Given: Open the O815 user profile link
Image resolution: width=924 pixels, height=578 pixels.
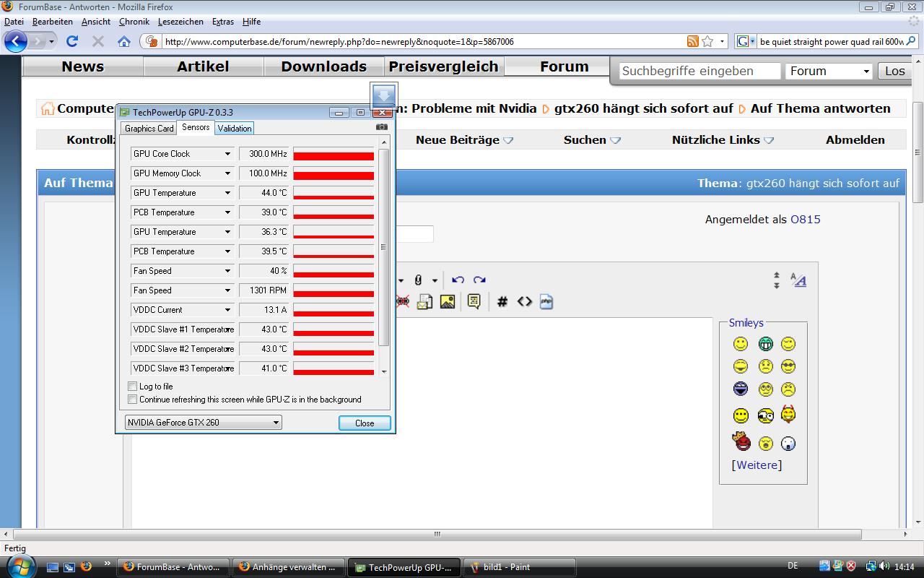Looking at the screenshot, I should [x=806, y=220].
